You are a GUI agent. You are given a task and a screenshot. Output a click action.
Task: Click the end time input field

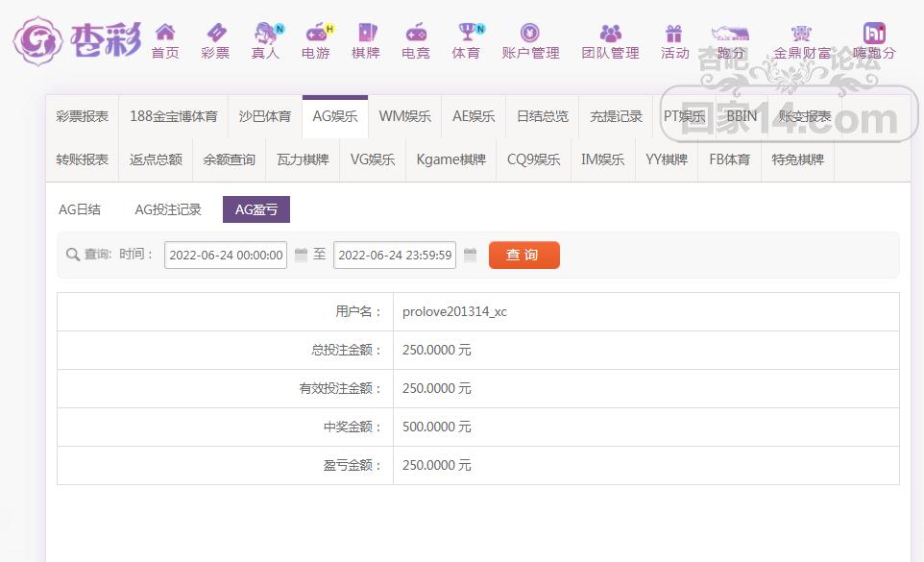tap(395, 255)
